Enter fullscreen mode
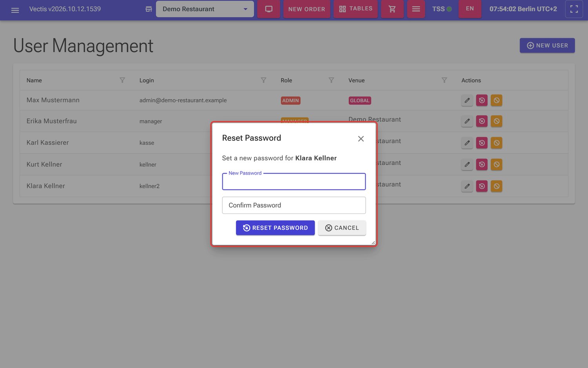Viewport: 588px width, 368px height. coord(574,9)
